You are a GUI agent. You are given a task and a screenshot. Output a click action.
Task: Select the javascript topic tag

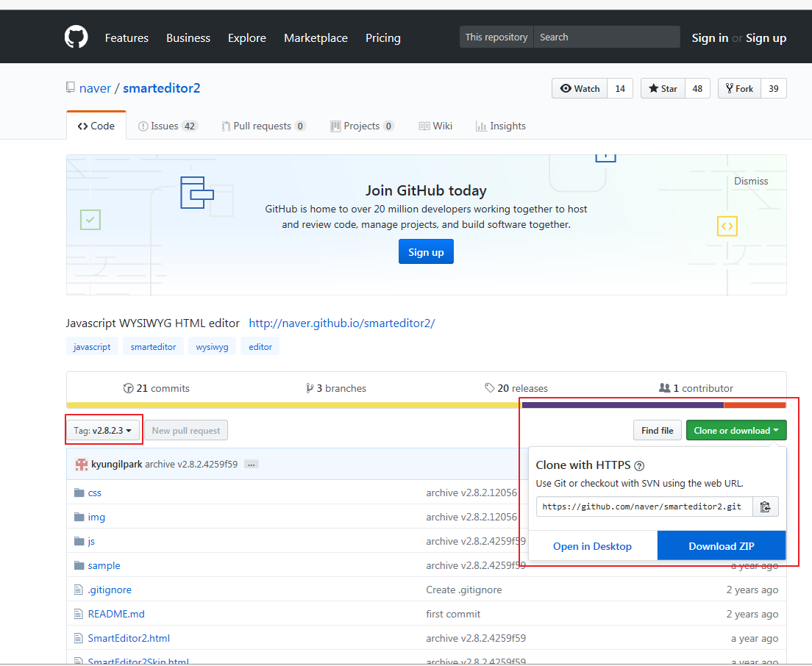[x=92, y=347]
